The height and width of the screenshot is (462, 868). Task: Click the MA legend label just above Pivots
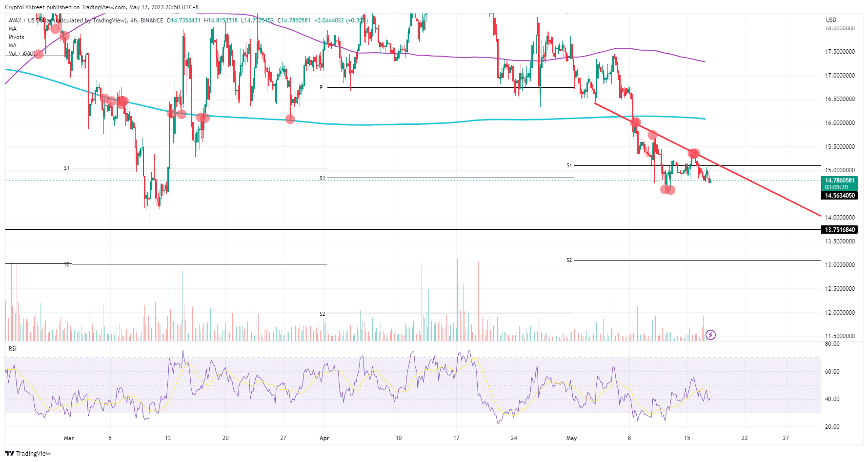(x=13, y=29)
